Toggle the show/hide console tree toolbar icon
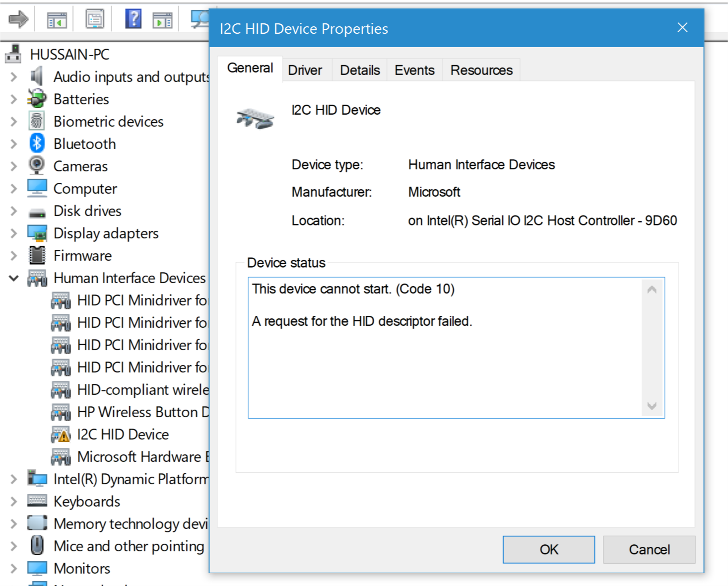The width and height of the screenshot is (728, 586). 57,20
